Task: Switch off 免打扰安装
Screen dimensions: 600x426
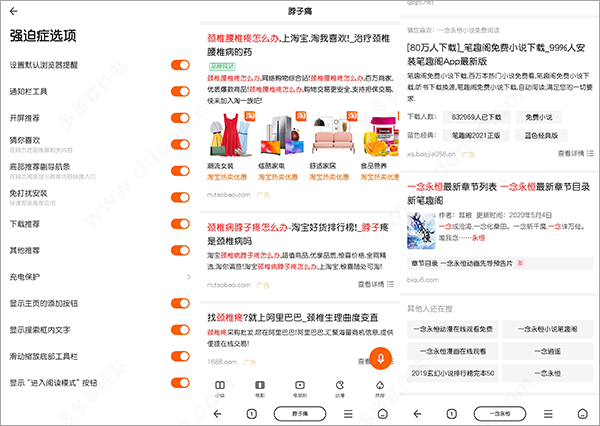Action: [180, 197]
